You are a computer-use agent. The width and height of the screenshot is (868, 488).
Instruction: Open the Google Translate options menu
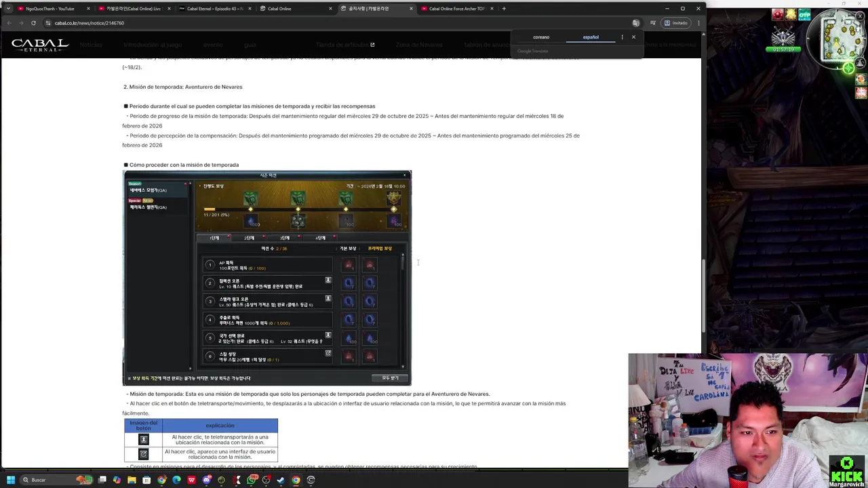click(622, 37)
